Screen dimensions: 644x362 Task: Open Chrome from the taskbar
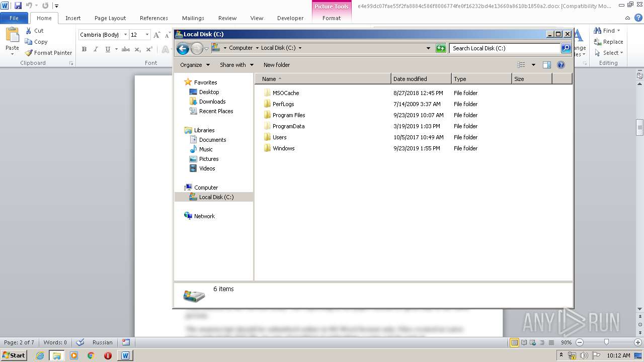91,355
